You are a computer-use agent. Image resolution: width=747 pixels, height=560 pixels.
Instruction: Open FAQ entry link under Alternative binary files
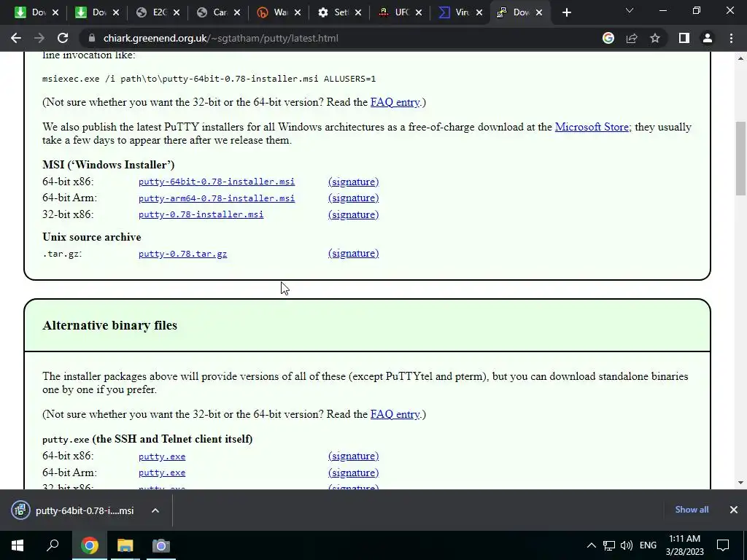(395, 414)
